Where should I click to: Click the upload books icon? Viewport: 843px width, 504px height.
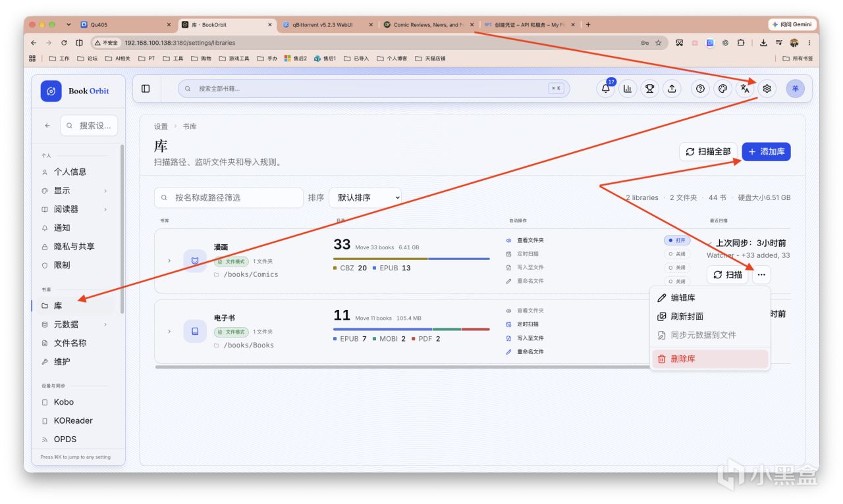tap(671, 89)
